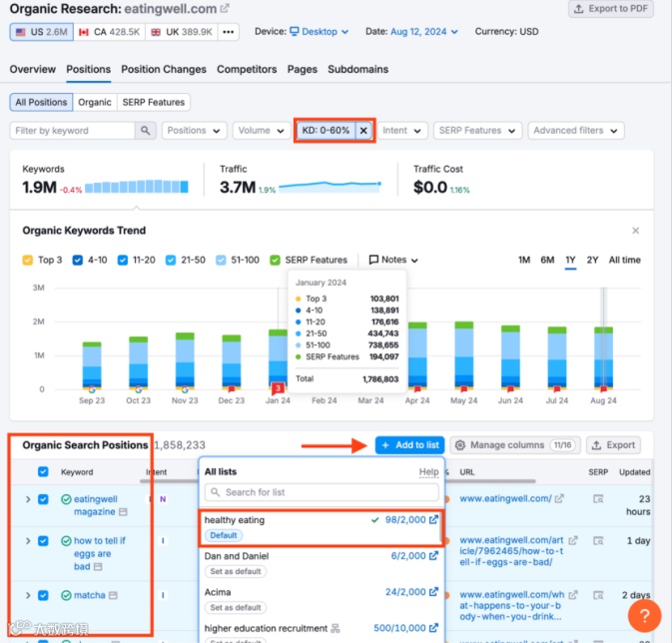View SERP snapshot for matcha row
The image size is (672, 643).
pos(598,595)
